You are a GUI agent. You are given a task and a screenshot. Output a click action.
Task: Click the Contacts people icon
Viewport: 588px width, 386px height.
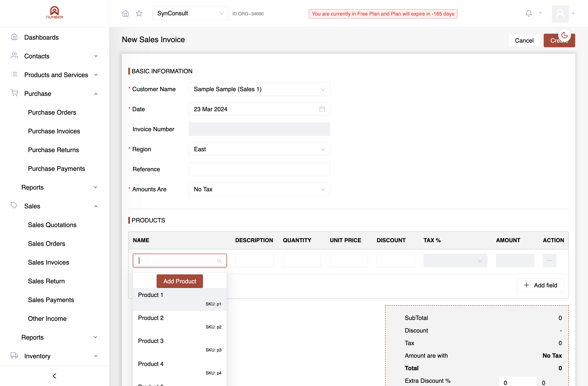[14, 56]
